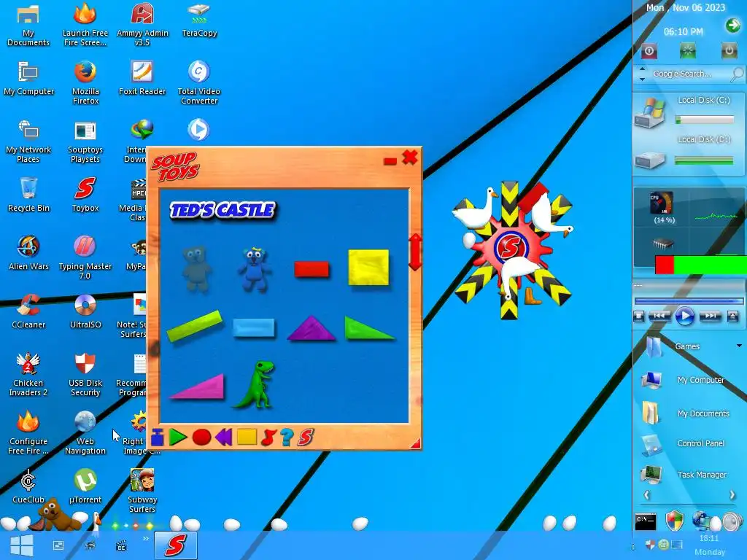The width and height of the screenshot is (747, 560).
Task: Click the Soup Toys logo
Action: (175, 167)
